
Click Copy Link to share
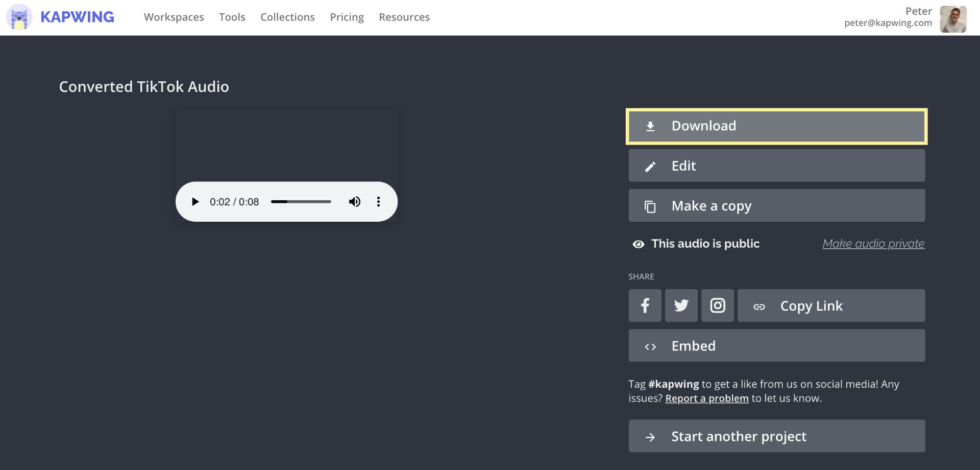tap(831, 306)
